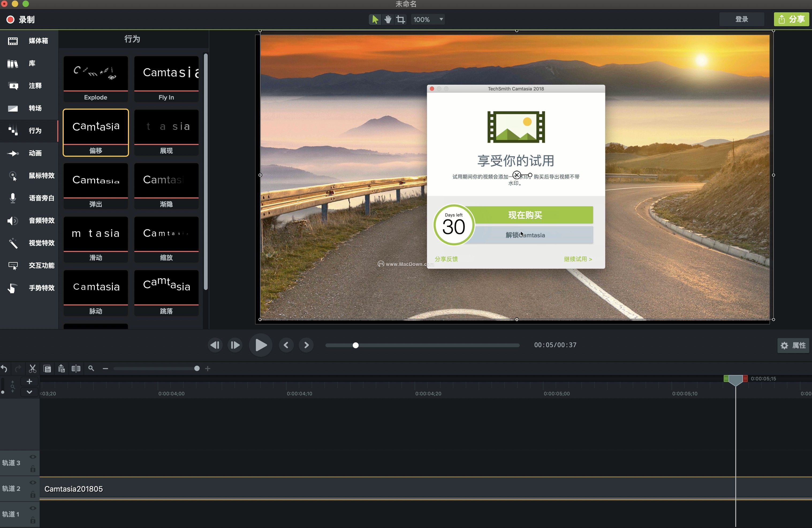Toggle visibility eye for 轨道 3
Viewport: 812px width, 528px height.
(33, 457)
